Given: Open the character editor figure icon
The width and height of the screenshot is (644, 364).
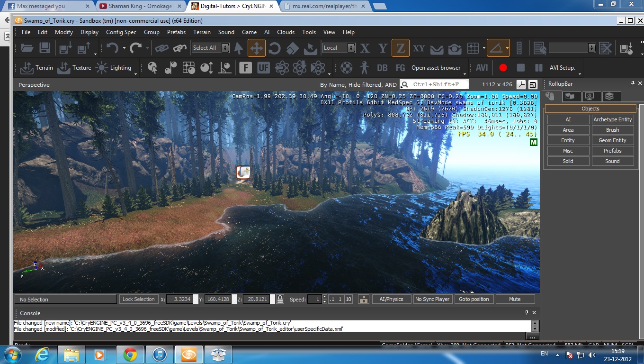Looking at the screenshot, I should point(364,68).
